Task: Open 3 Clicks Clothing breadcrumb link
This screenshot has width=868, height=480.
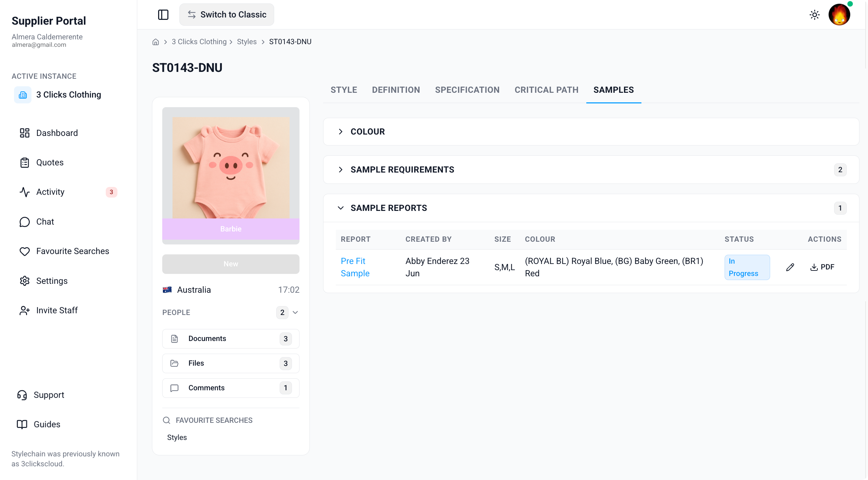Action: [x=199, y=42]
